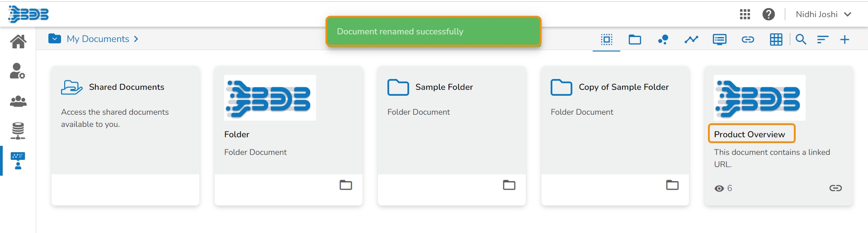Click the line chart toolbar icon

tap(691, 39)
